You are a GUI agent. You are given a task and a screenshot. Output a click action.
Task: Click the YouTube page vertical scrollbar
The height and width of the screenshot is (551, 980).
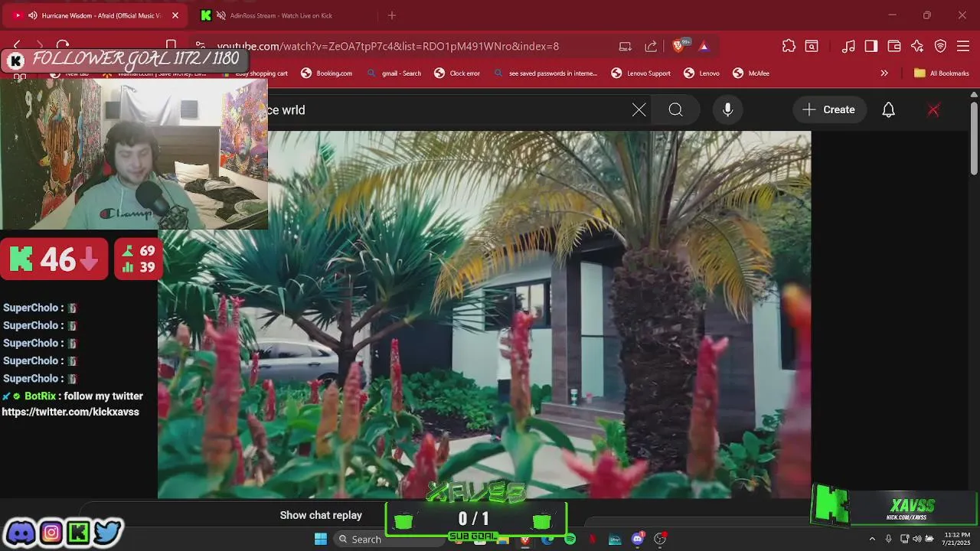(974, 138)
